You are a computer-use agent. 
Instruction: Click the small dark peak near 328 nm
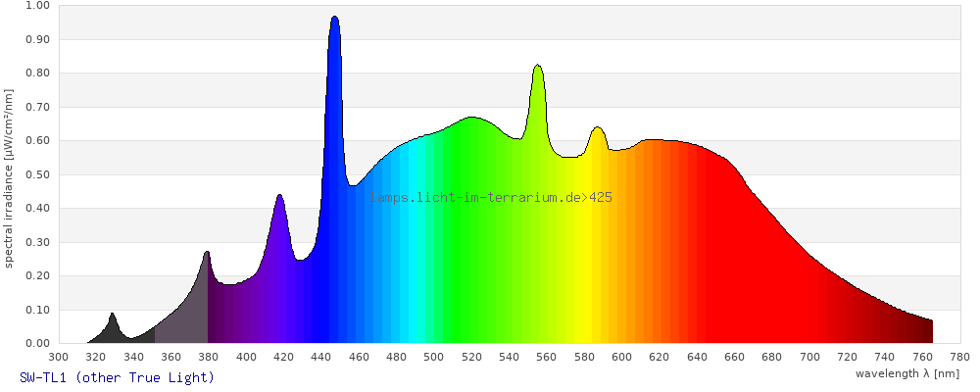112,319
